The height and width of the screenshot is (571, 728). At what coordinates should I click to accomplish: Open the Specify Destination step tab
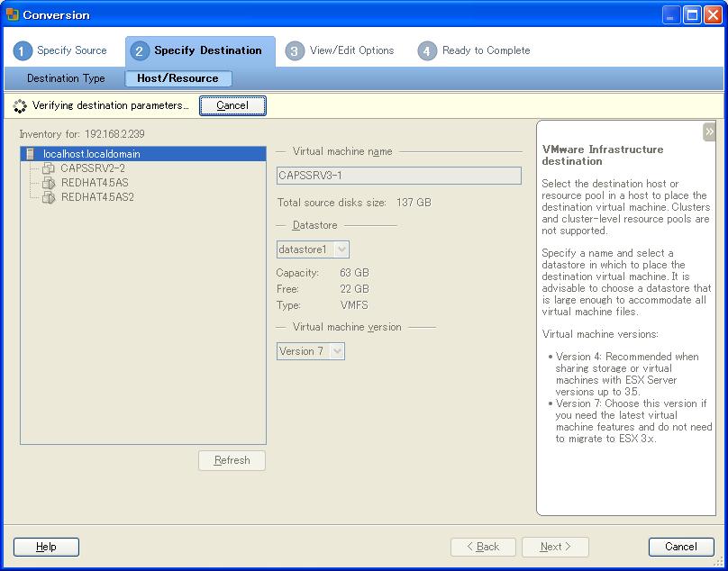[200, 51]
